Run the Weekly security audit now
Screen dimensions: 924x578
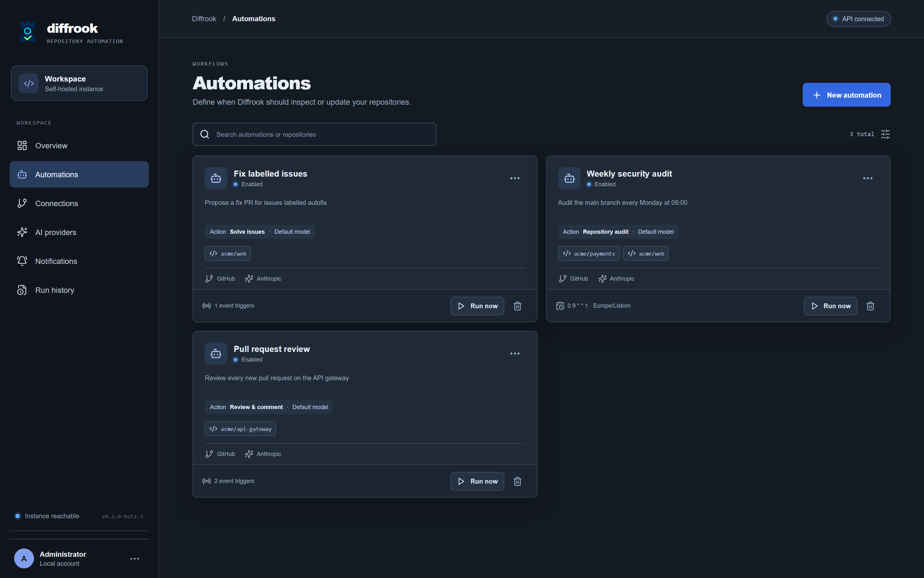[x=830, y=306]
